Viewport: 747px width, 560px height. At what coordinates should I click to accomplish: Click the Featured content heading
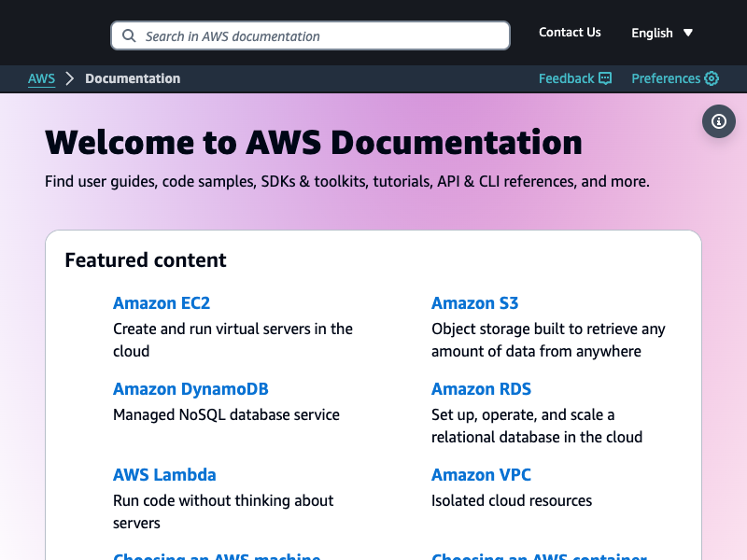(x=146, y=260)
